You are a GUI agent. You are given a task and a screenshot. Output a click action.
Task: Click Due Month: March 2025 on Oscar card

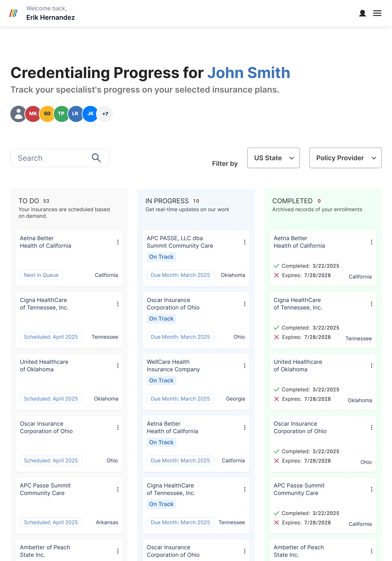point(180,337)
